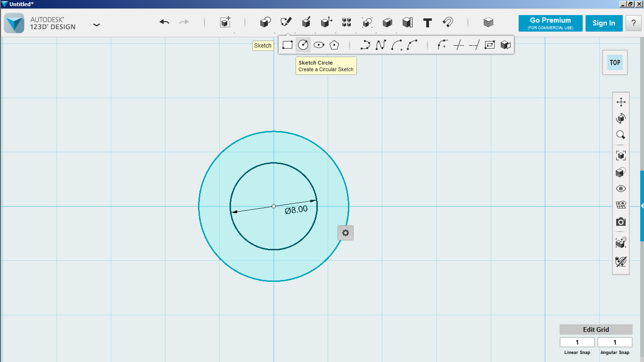Viewport: 644px width, 362px height.
Task: Open the Construct tools menu
Action: [x=306, y=22]
